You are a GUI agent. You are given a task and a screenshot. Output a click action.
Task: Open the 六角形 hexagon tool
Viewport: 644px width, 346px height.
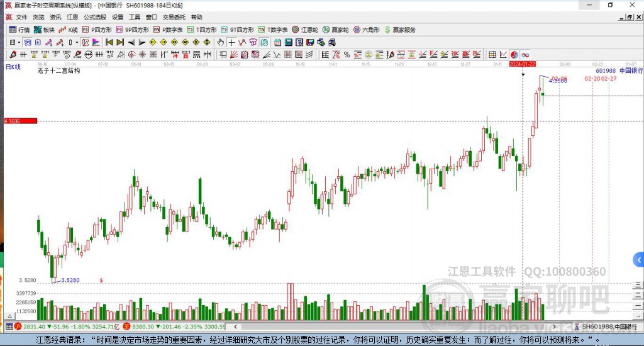(x=367, y=30)
